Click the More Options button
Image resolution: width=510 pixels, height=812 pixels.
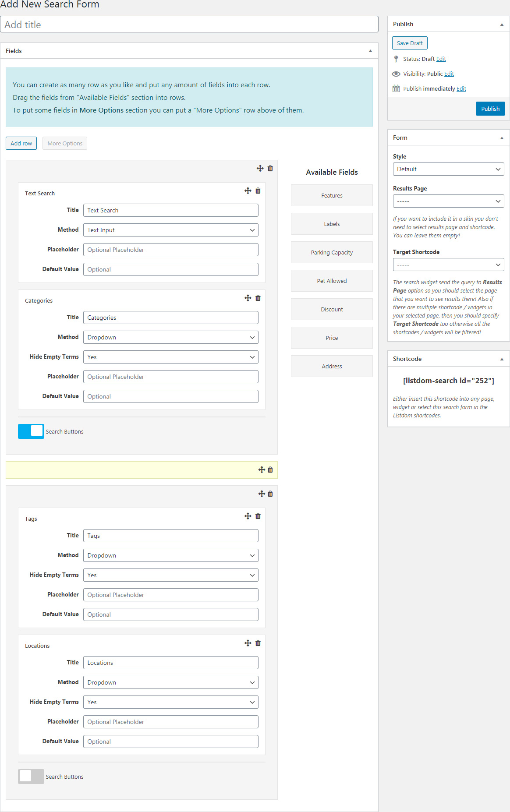[65, 143]
